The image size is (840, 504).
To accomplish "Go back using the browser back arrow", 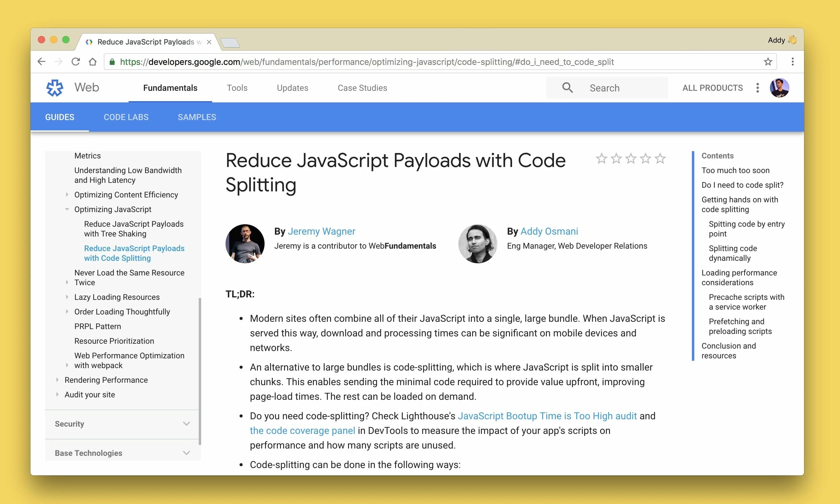I will click(41, 62).
